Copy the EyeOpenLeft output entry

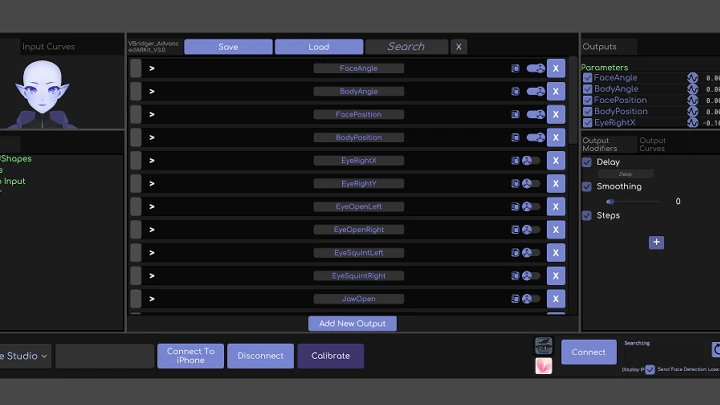click(x=515, y=206)
